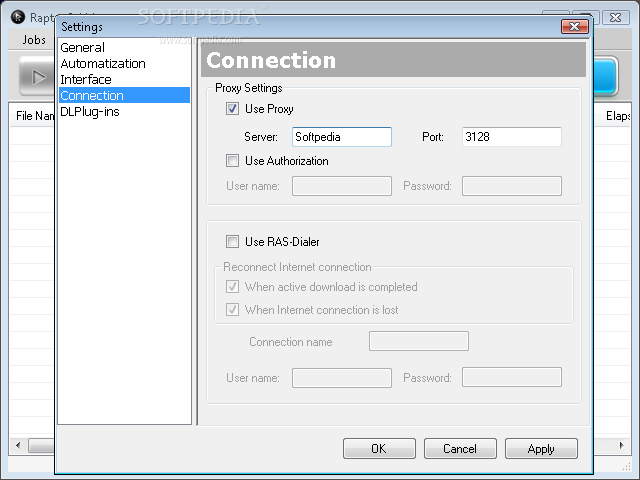
Task: Click RAS-Dialer User name field
Action: 342,378
